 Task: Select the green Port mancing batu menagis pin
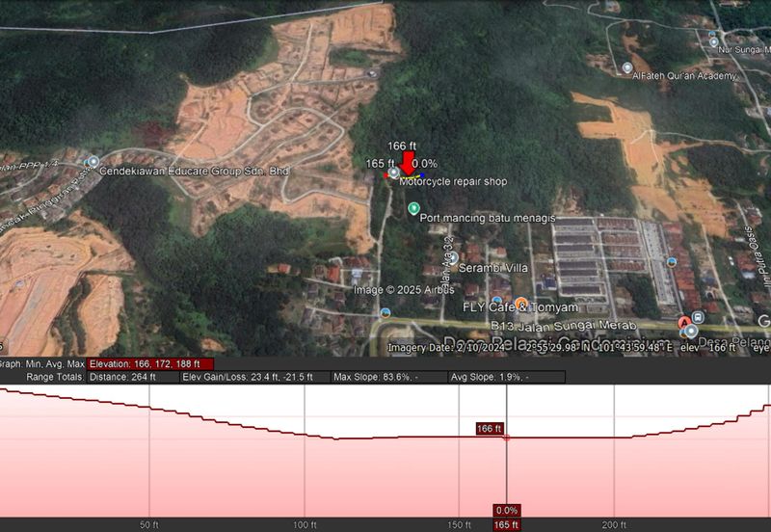point(413,208)
